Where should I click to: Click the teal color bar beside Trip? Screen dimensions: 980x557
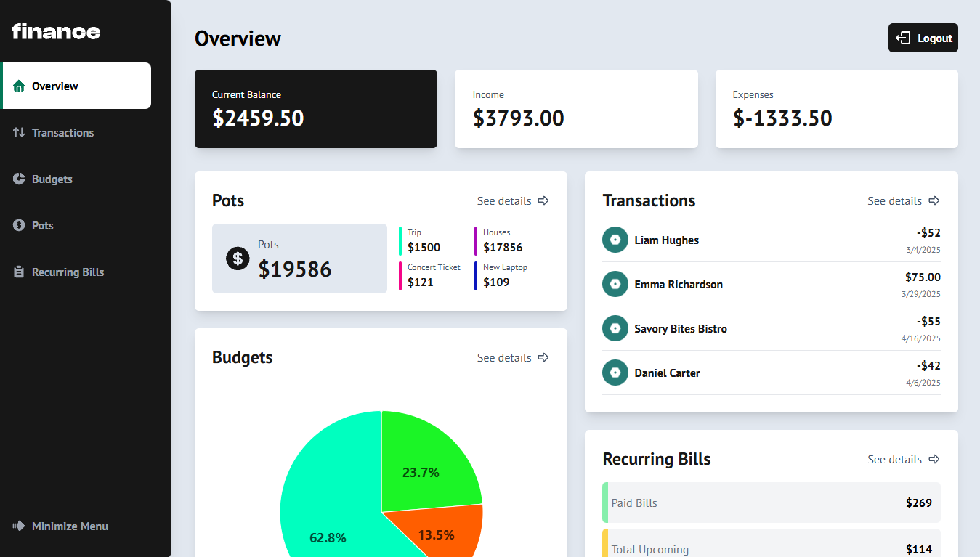click(x=400, y=241)
